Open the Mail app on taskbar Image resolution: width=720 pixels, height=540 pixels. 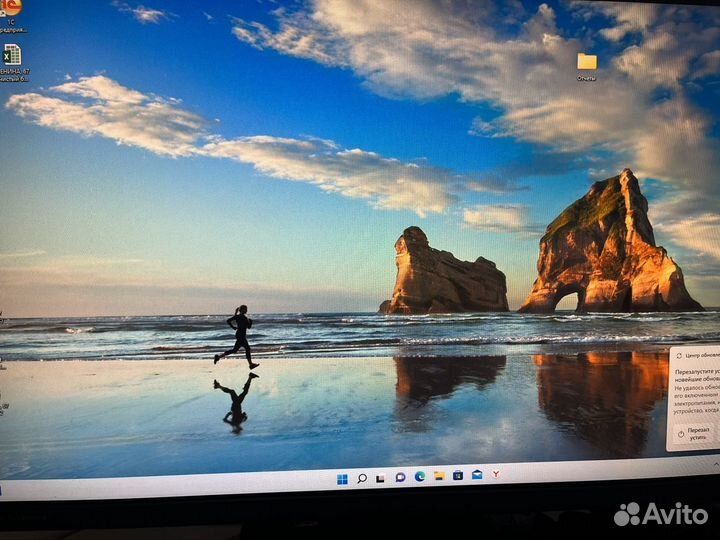(x=477, y=474)
